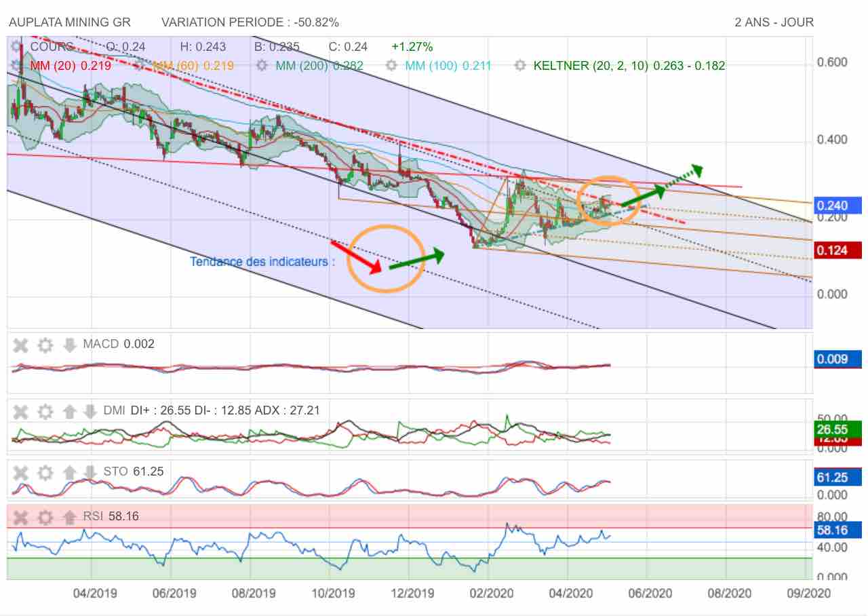868x616 pixels.
Task: Click the red 0.124 price tag
Action: pyautogui.click(x=837, y=250)
